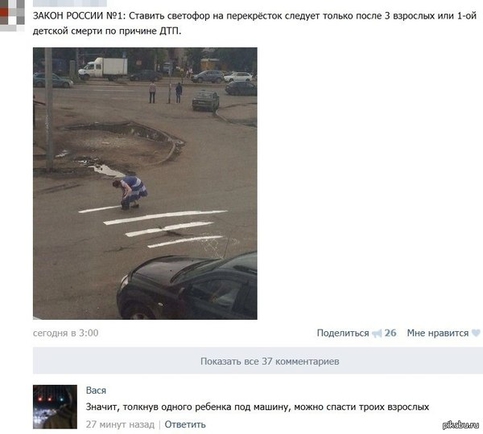
Task: Click the blurred author name at top
Action: pos(70,3)
